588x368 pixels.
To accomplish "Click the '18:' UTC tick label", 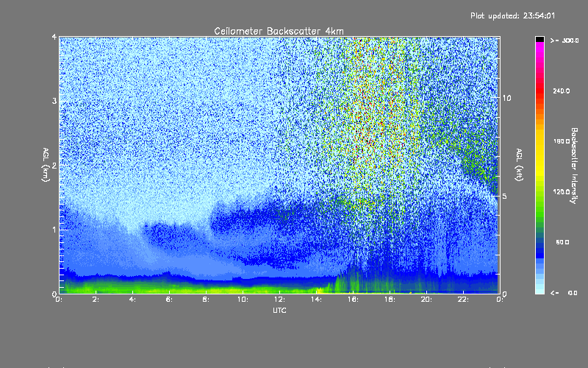I will click(390, 300).
